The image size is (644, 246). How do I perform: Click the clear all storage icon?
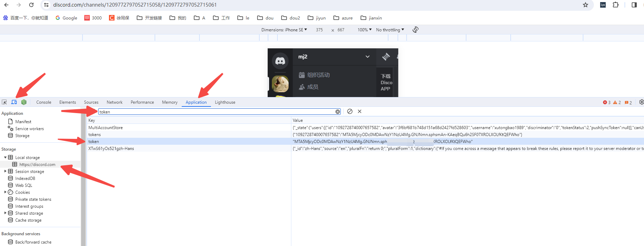pos(350,111)
